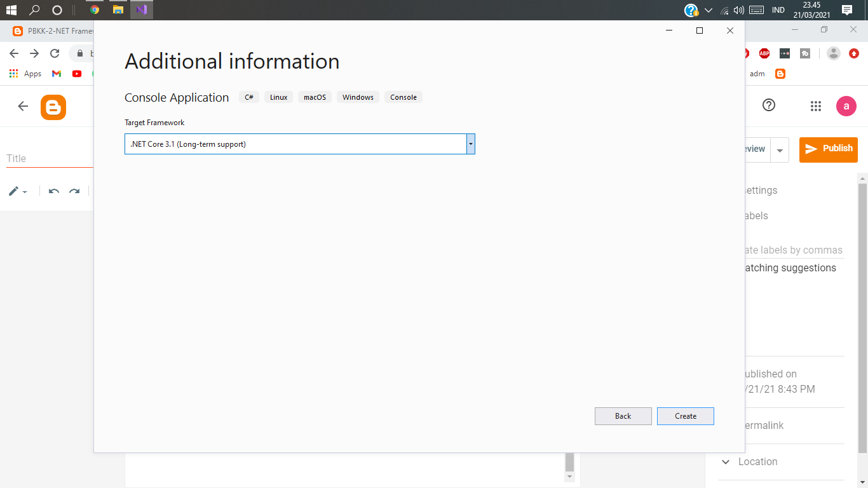Open the Chrome profile avatar
Screen dimensions: 868x488
(x=834, y=53)
